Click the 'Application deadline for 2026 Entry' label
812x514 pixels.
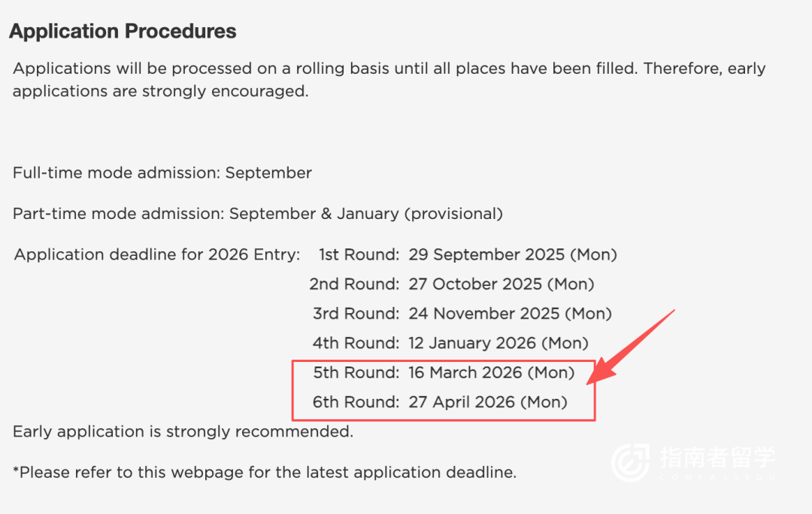point(157,254)
